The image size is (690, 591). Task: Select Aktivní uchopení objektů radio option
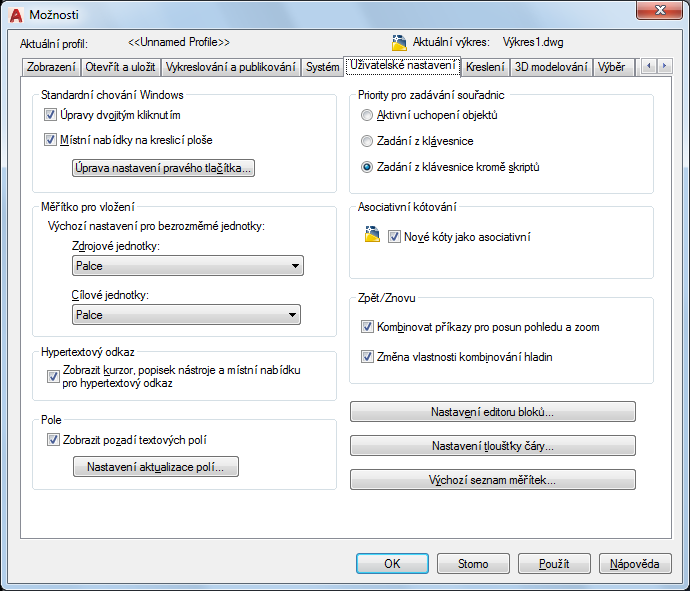tap(367, 115)
